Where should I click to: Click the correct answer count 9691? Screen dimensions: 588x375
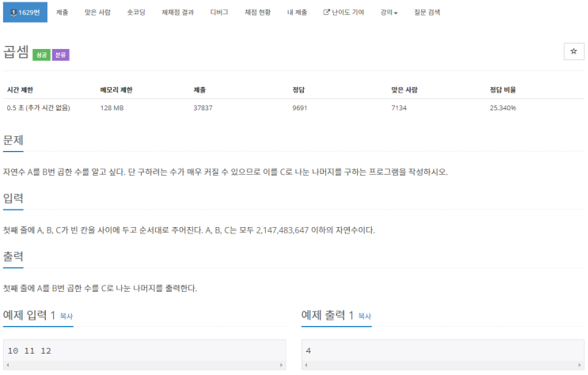click(300, 108)
